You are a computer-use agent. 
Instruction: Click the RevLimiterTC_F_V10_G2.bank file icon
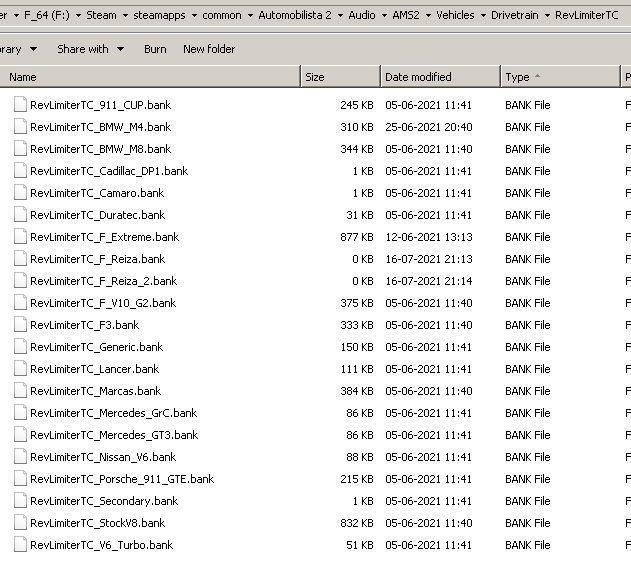(x=20, y=303)
